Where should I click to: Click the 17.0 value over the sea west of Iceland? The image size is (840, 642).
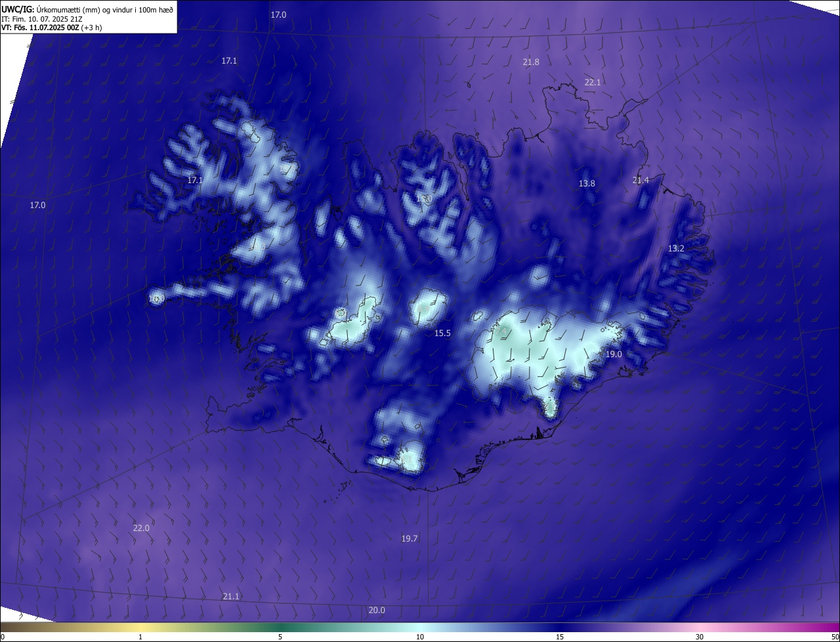point(38,205)
